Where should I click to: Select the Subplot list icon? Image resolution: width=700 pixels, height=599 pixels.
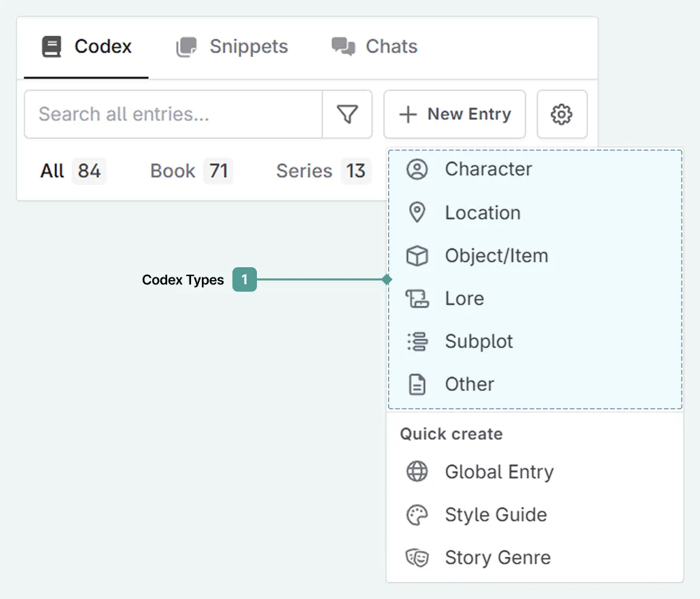417,341
